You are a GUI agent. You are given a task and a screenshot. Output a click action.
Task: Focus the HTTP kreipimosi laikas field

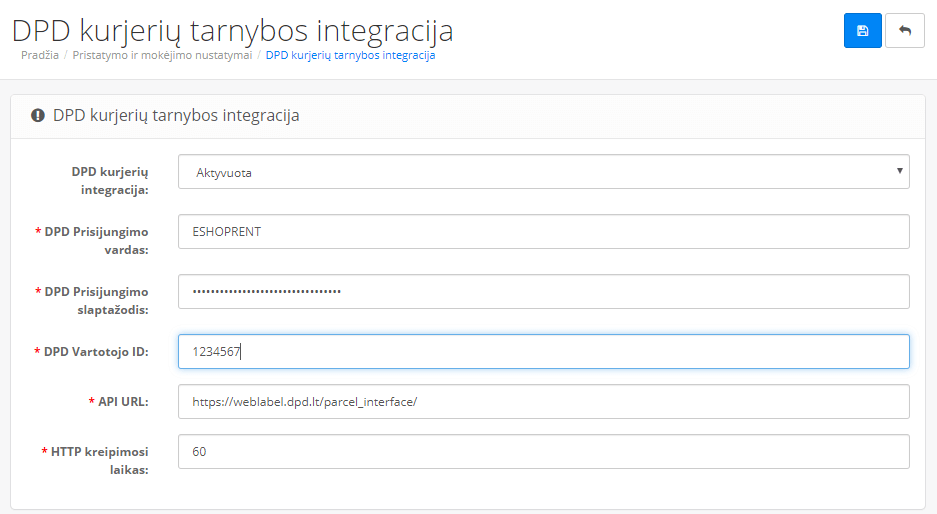[x=543, y=451]
